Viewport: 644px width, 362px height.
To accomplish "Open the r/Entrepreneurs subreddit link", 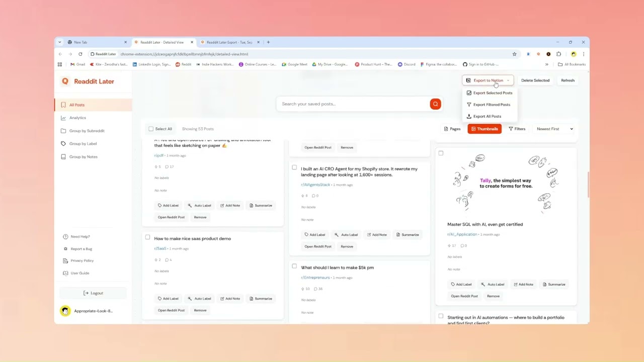I will click(315, 278).
